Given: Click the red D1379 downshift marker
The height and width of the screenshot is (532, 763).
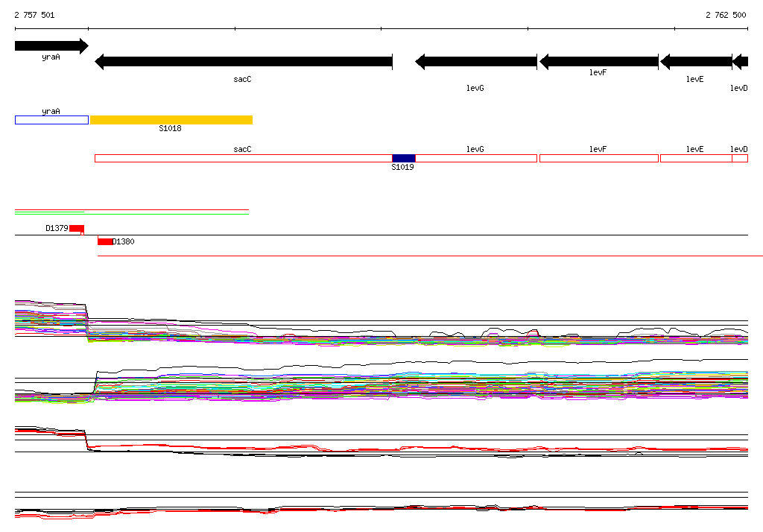Looking at the screenshot, I should click(77, 229).
